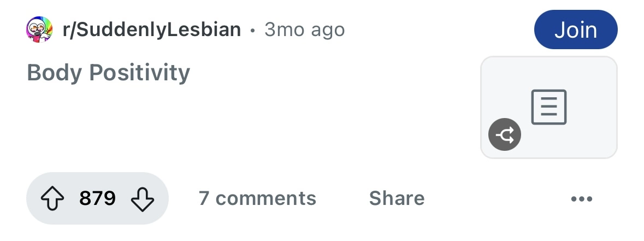Open the 7 comments section

tap(257, 198)
